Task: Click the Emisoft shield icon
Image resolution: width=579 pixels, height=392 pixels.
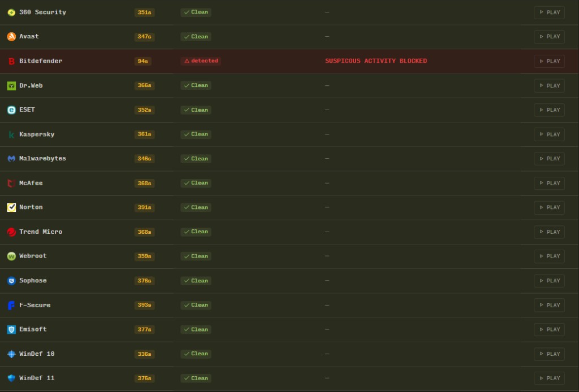Action: coord(11,329)
